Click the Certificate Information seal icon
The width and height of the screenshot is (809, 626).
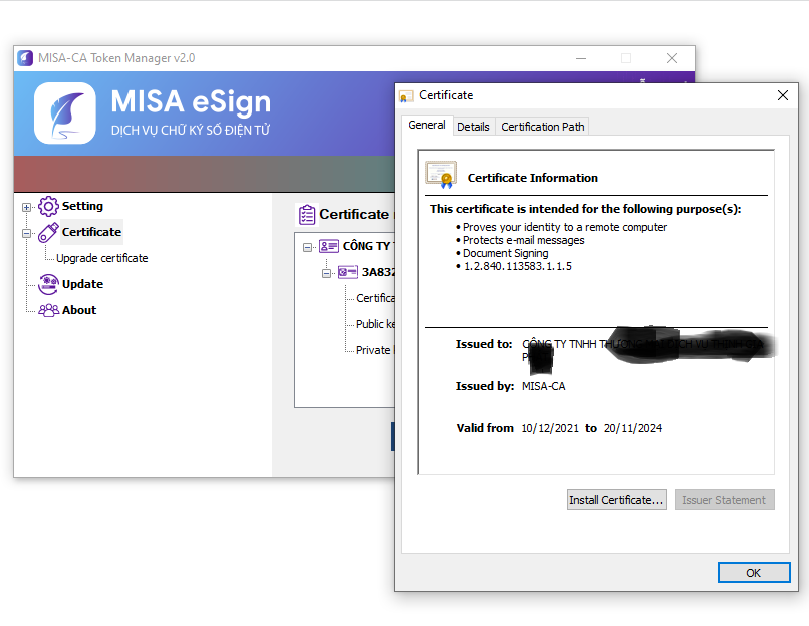(441, 174)
